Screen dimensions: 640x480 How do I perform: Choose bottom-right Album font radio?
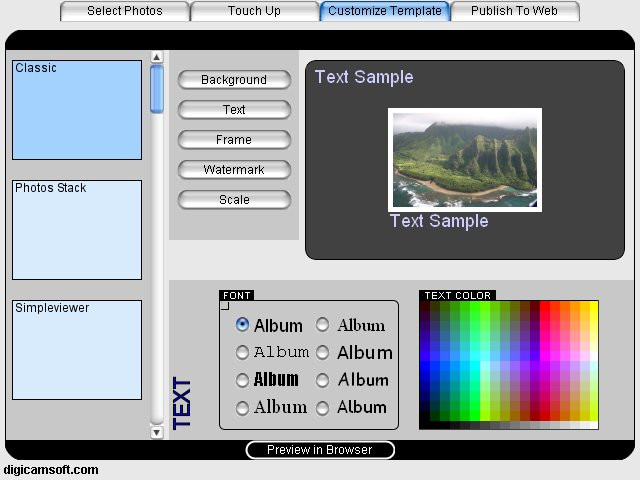pos(322,408)
